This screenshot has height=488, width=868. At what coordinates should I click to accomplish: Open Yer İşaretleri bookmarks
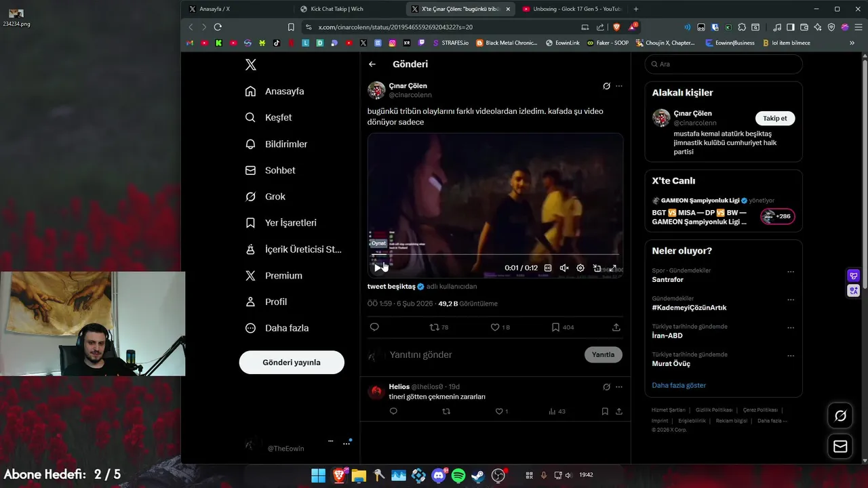(x=281, y=222)
